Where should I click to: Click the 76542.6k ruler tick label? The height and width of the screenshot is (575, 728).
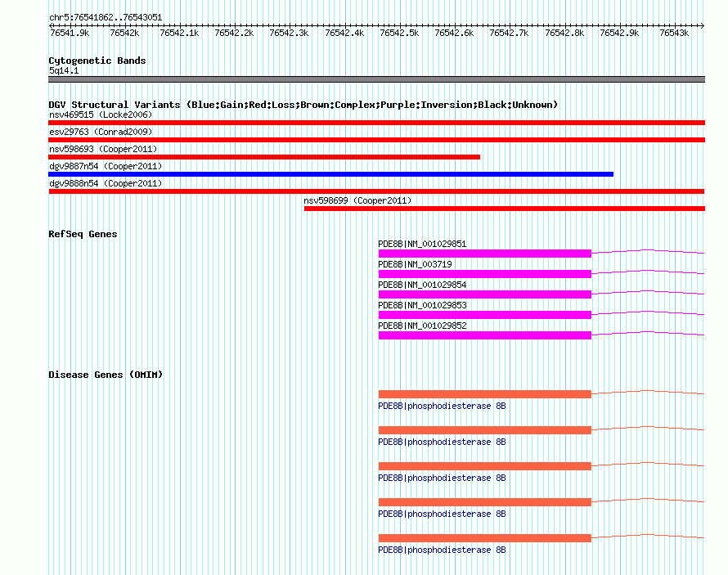point(454,33)
